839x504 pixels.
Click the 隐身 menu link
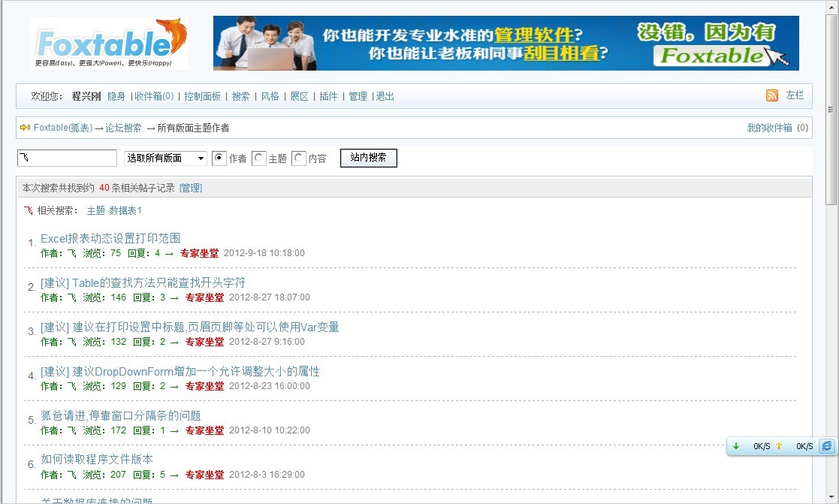pos(116,96)
